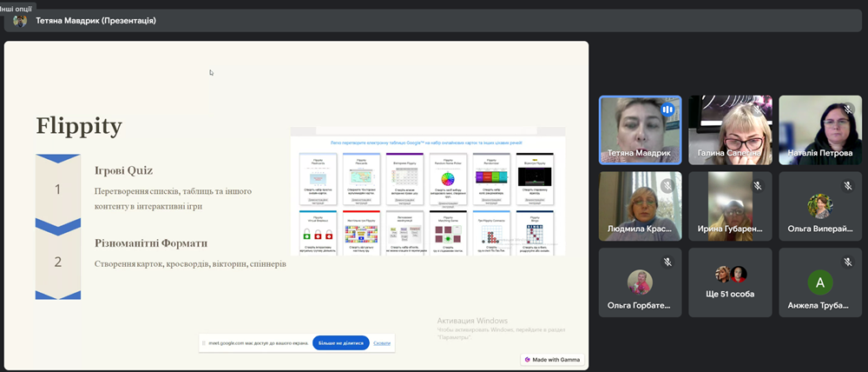868x372 pixels.
Task: Click muted mic icon on Людмила Крас's tile
Action: click(667, 185)
